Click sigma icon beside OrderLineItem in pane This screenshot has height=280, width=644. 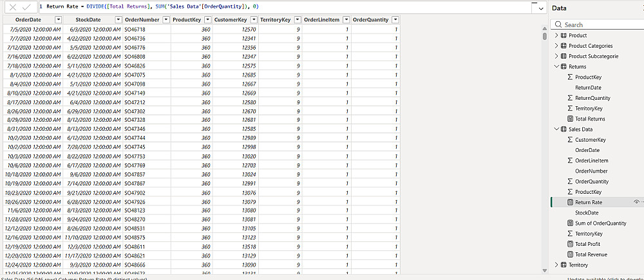(570, 161)
